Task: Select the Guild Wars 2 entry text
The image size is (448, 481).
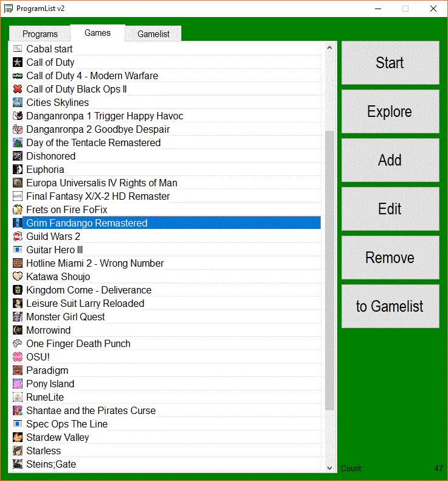Action: point(54,236)
